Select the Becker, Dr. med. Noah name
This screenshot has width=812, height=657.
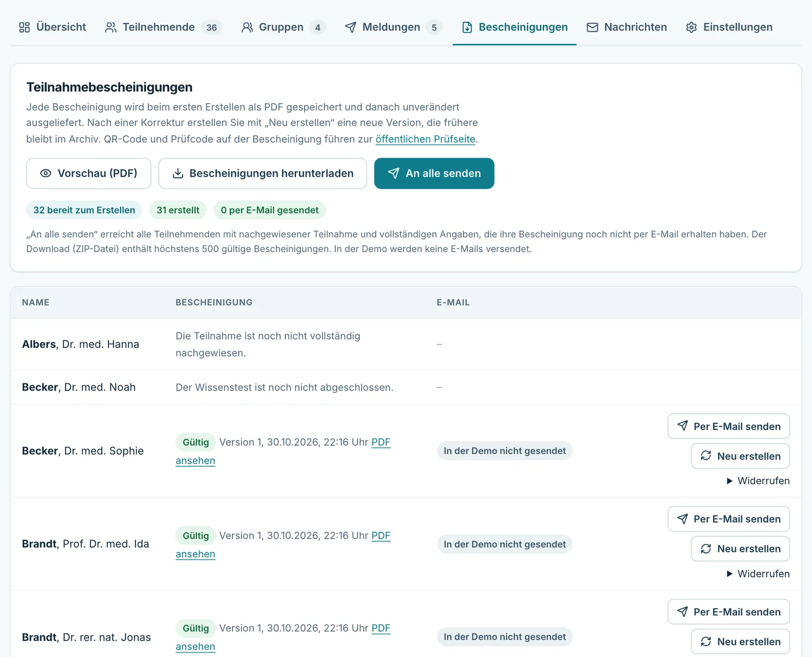[x=79, y=387]
